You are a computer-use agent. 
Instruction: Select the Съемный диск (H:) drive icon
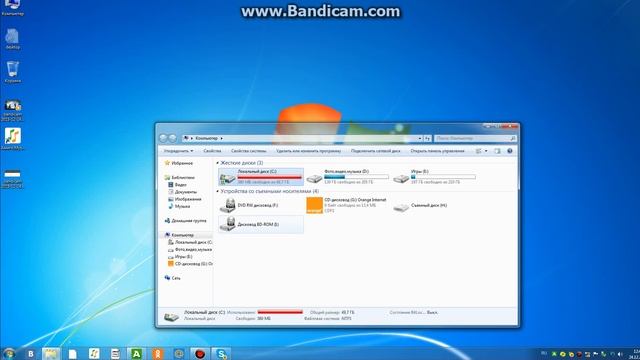tap(401, 207)
